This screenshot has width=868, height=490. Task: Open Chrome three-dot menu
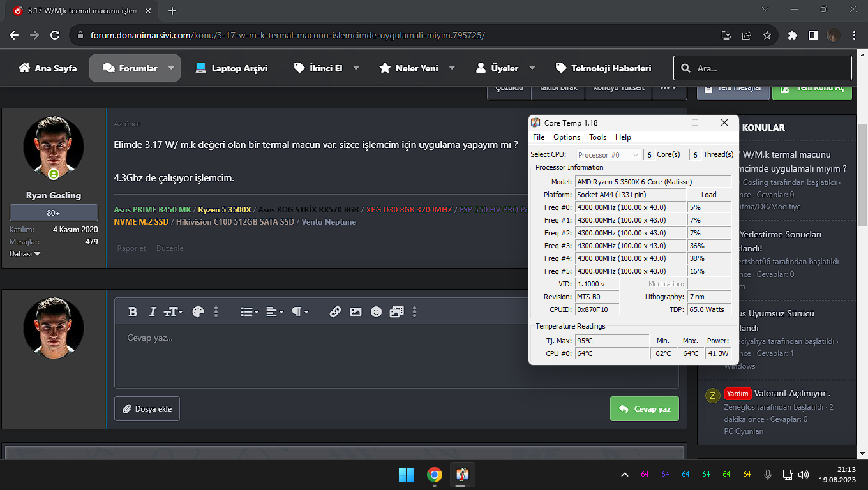(x=854, y=35)
